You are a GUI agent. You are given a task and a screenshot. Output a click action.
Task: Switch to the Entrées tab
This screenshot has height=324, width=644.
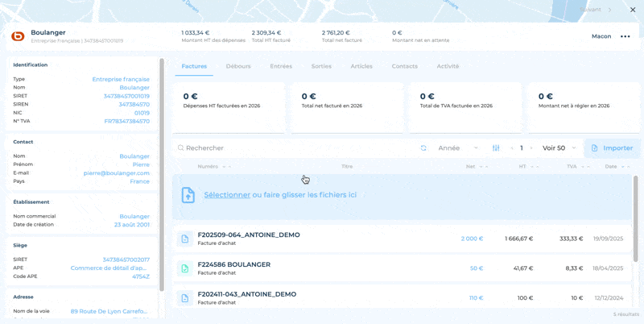[x=281, y=66]
